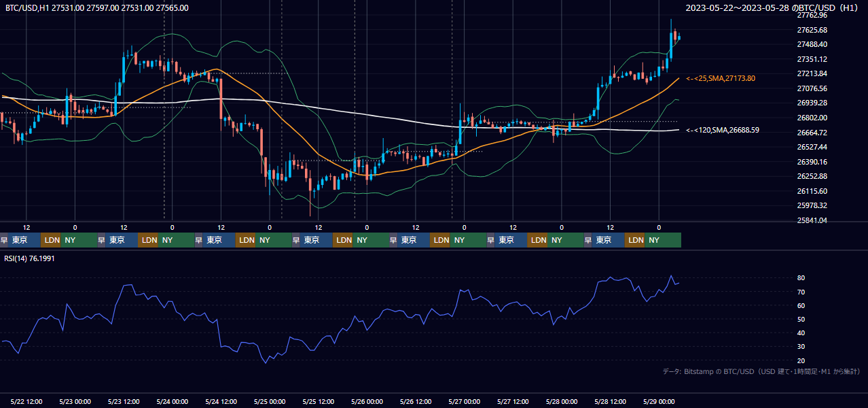This screenshot has width=868, height=408.
Task: Click the 2023-05-22～2023-05-28 chart title
Action: click(772, 7)
